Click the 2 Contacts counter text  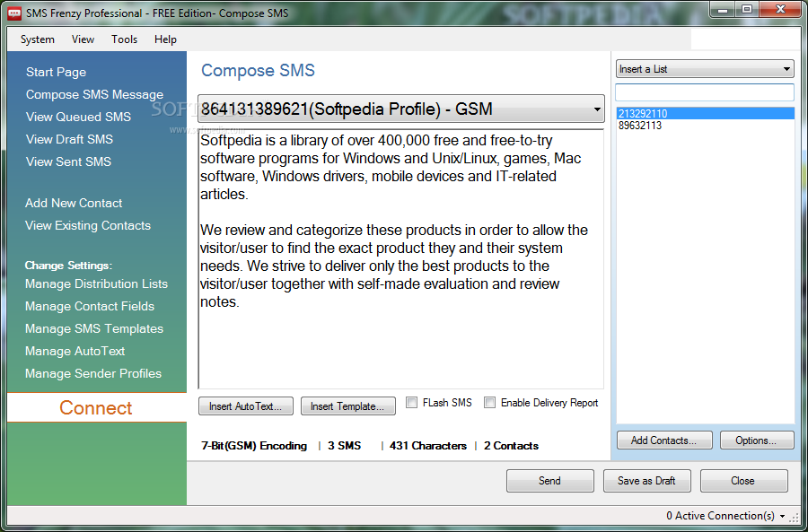511,446
